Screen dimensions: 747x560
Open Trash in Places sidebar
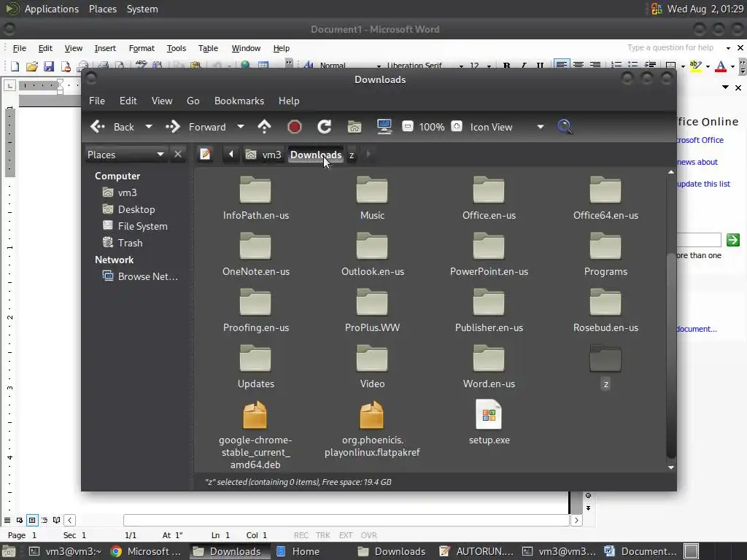pos(130,243)
